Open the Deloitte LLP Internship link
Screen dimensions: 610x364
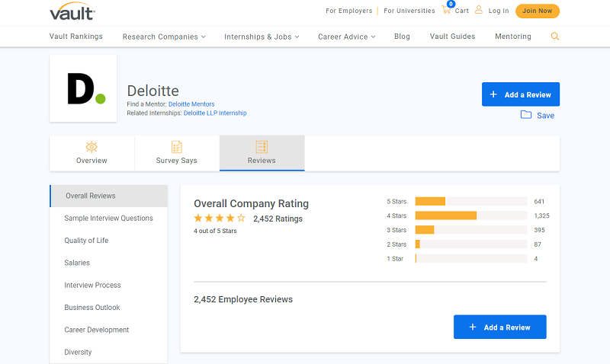click(x=215, y=113)
